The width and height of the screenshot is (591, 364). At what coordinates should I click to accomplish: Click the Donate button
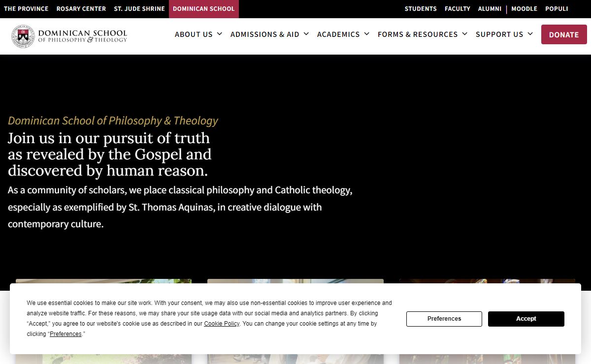pos(564,34)
